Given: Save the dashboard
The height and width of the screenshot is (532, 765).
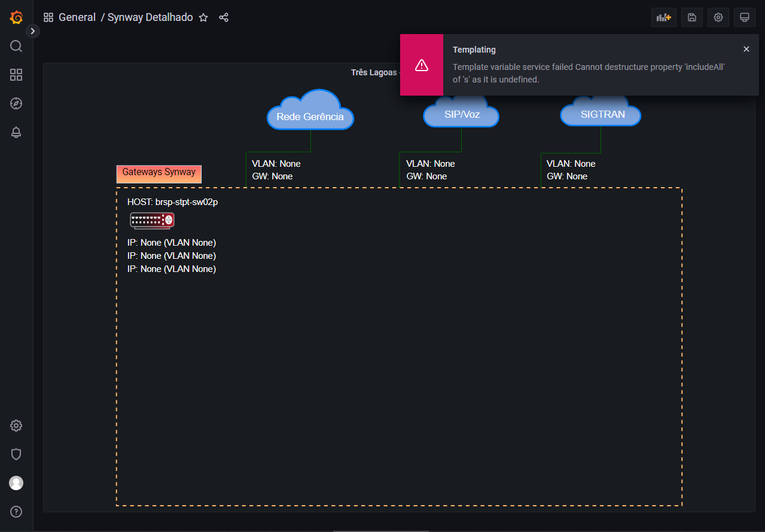Looking at the screenshot, I should pyautogui.click(x=692, y=17).
